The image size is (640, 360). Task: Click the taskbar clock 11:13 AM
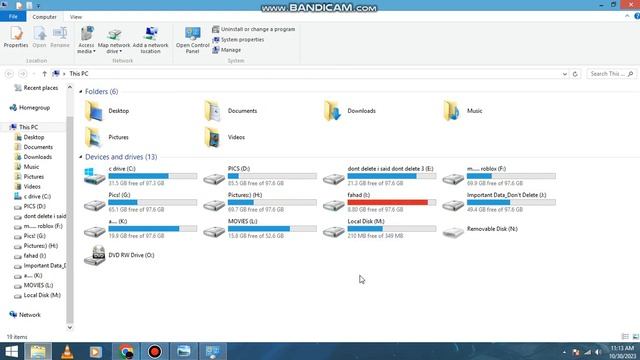[x=622, y=348]
